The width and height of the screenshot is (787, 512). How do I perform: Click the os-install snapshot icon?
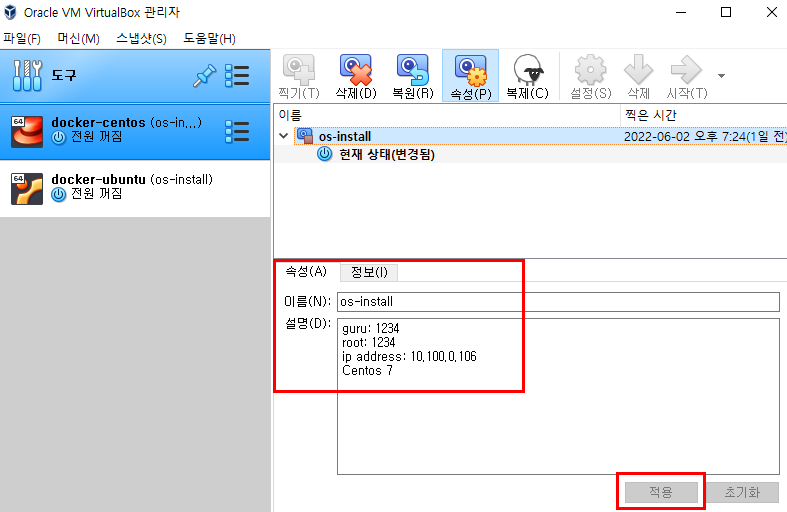305,136
